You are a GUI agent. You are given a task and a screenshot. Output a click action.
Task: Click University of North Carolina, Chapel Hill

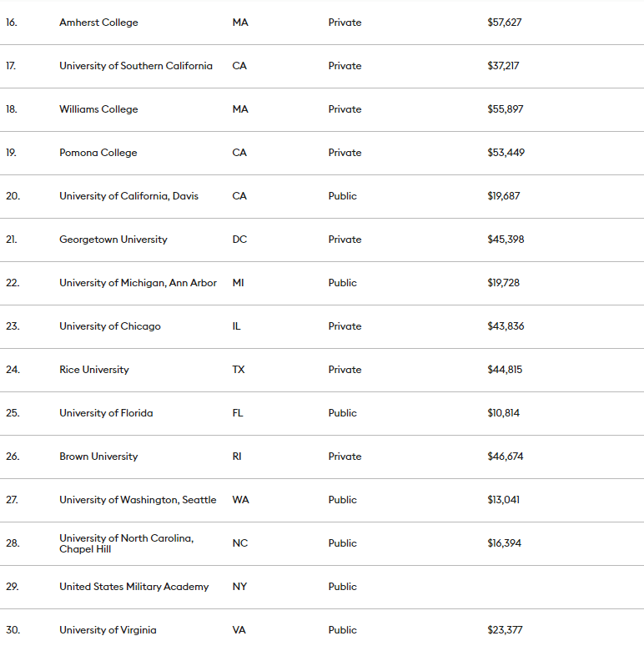126,543
